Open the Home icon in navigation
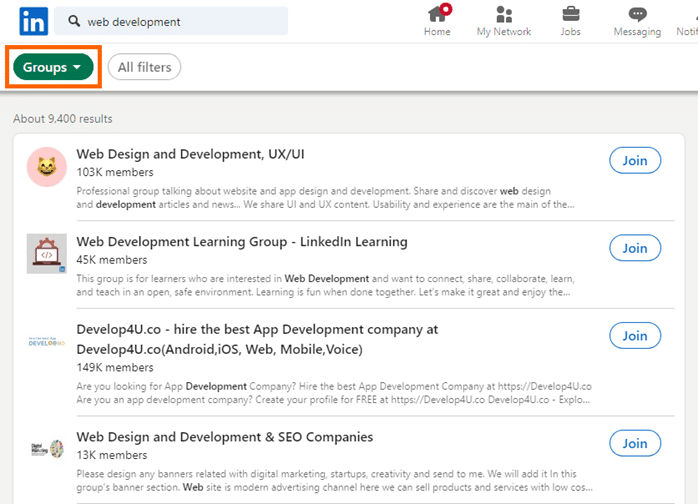698x504 pixels. coord(437,14)
